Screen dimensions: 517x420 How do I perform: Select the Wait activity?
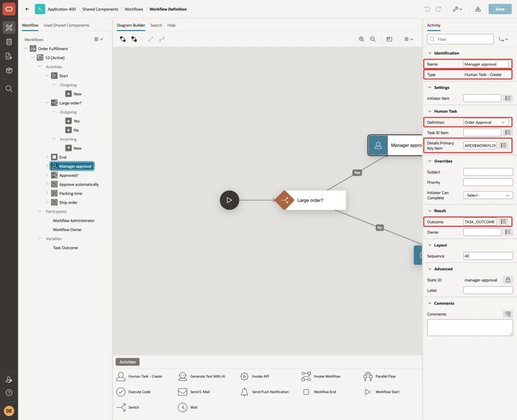[188, 407]
